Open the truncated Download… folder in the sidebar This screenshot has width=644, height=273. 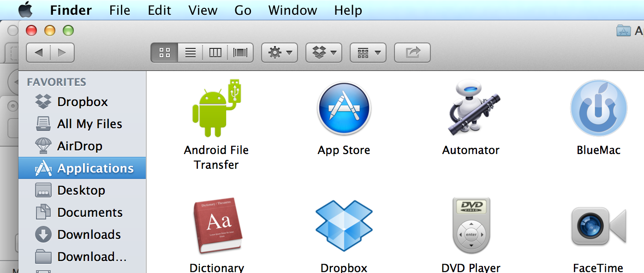click(82, 256)
